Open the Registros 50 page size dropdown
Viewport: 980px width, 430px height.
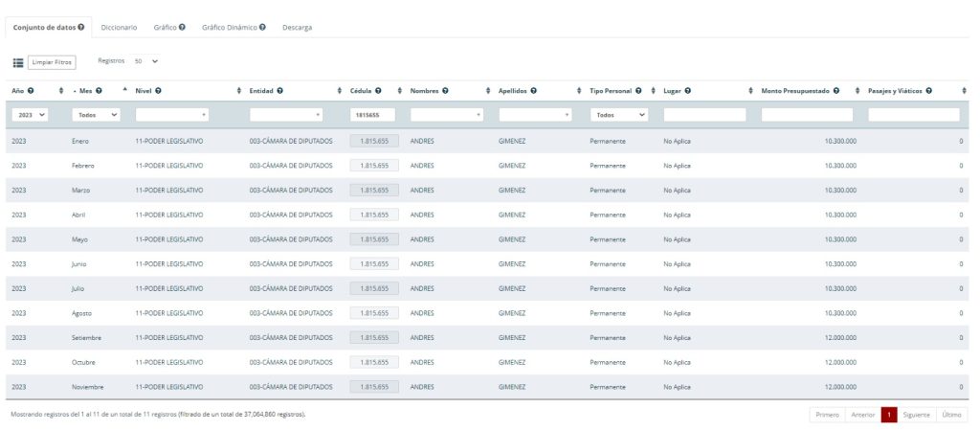pyautogui.click(x=146, y=61)
